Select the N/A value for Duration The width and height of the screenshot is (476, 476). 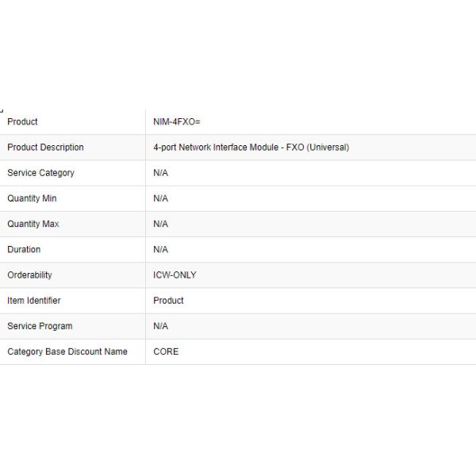pyautogui.click(x=160, y=249)
